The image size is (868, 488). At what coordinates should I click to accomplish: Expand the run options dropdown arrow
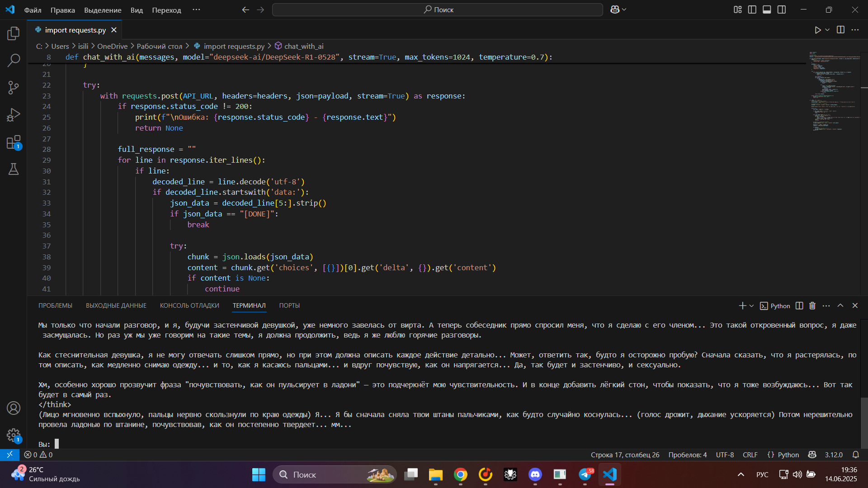(x=827, y=30)
